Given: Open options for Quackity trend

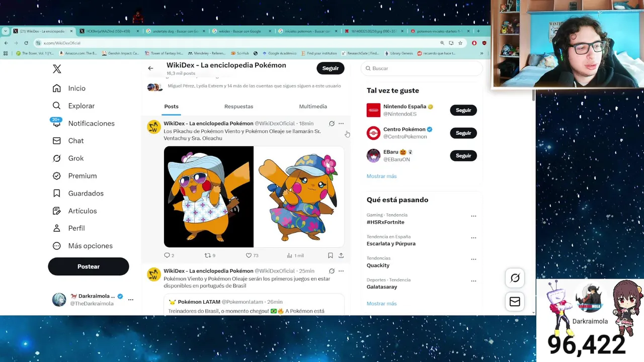Looking at the screenshot, I should coord(473,259).
